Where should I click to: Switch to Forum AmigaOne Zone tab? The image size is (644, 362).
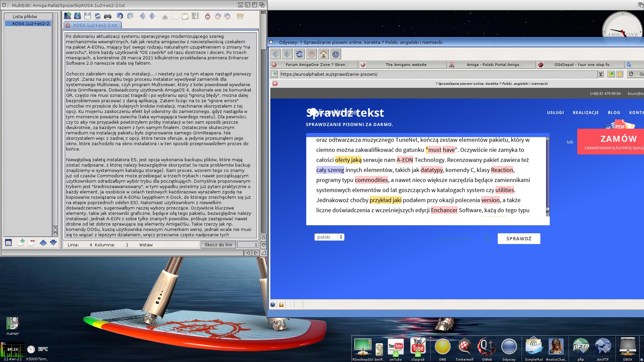314,65
